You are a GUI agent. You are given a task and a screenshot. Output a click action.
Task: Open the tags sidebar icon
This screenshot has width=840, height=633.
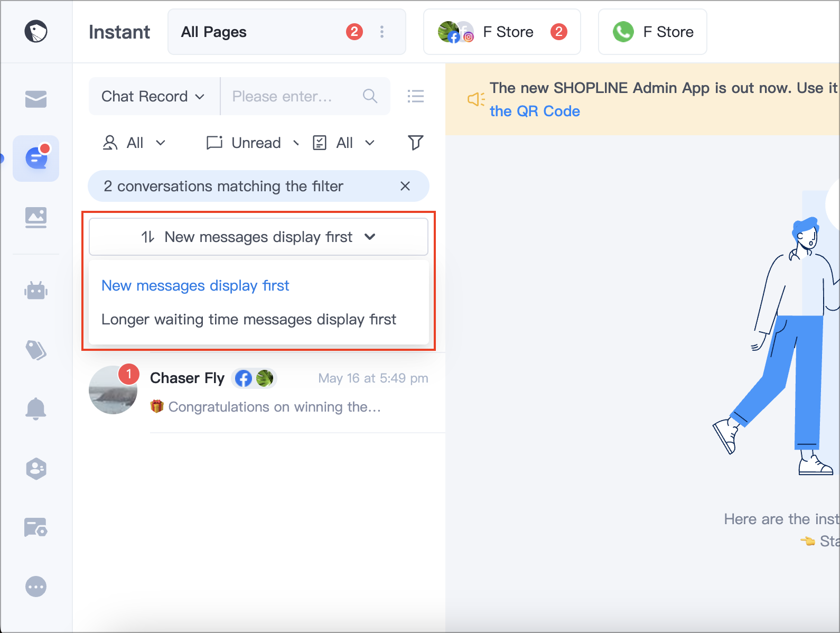coord(36,350)
